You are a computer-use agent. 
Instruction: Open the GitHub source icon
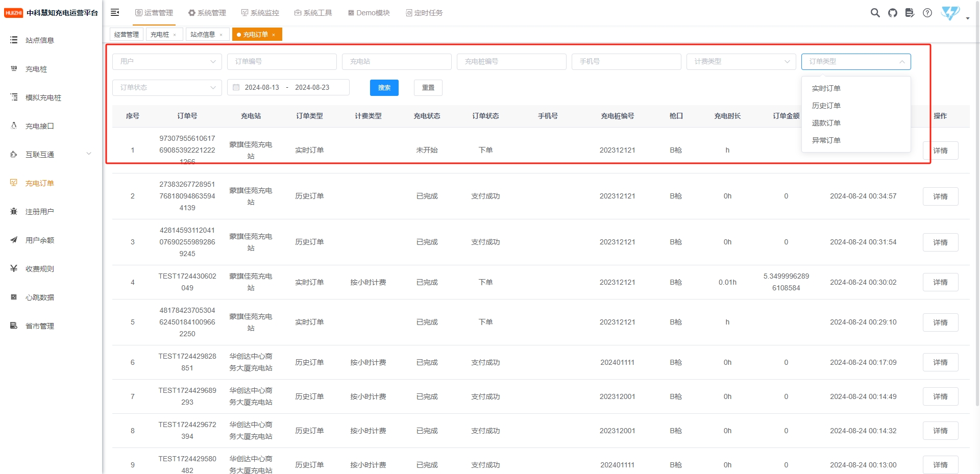pyautogui.click(x=892, y=13)
